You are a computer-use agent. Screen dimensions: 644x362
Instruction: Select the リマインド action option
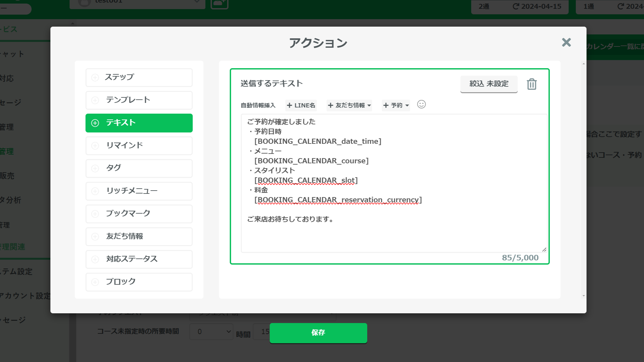point(139,145)
